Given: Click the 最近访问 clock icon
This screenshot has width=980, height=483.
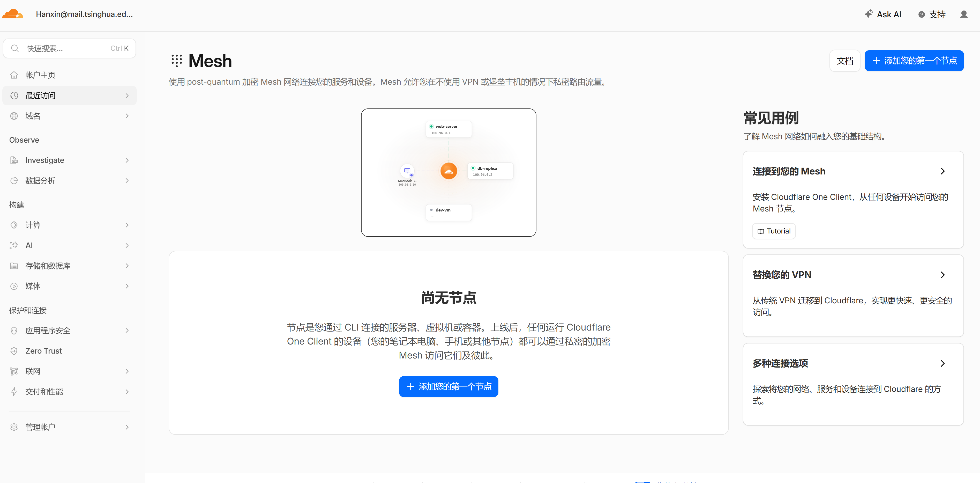Looking at the screenshot, I should pyautogui.click(x=14, y=96).
